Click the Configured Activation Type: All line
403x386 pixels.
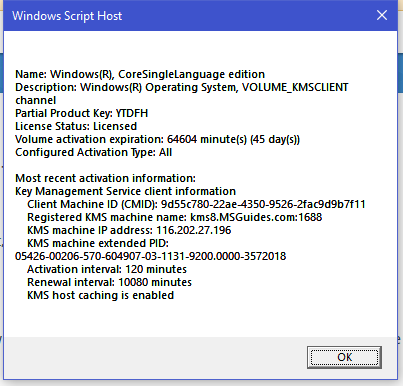(x=93, y=152)
